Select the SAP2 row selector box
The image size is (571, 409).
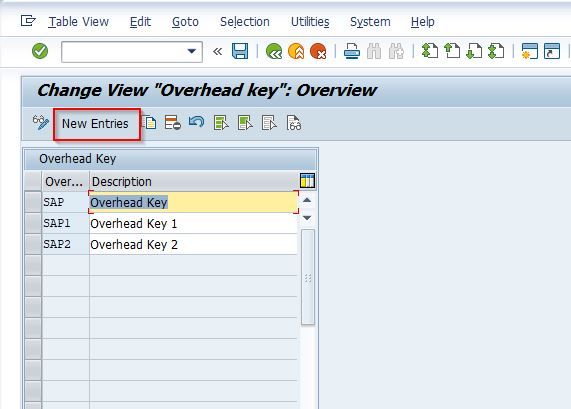[33, 244]
